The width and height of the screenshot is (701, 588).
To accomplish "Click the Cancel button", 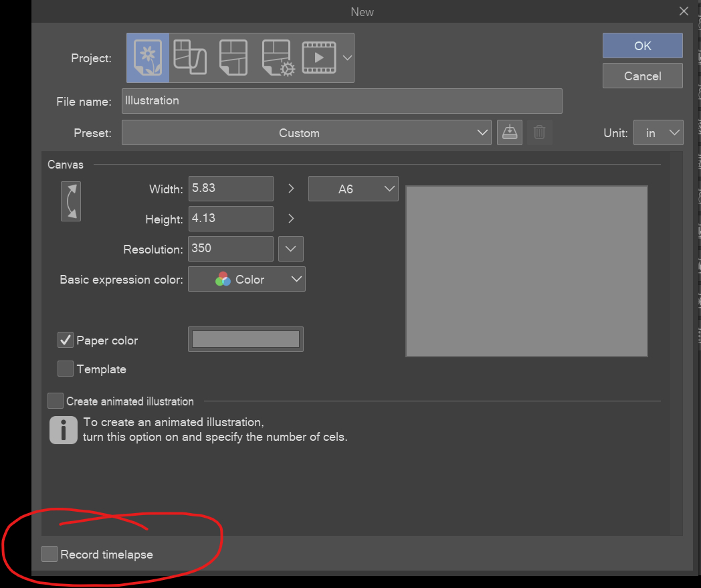I will (x=642, y=76).
